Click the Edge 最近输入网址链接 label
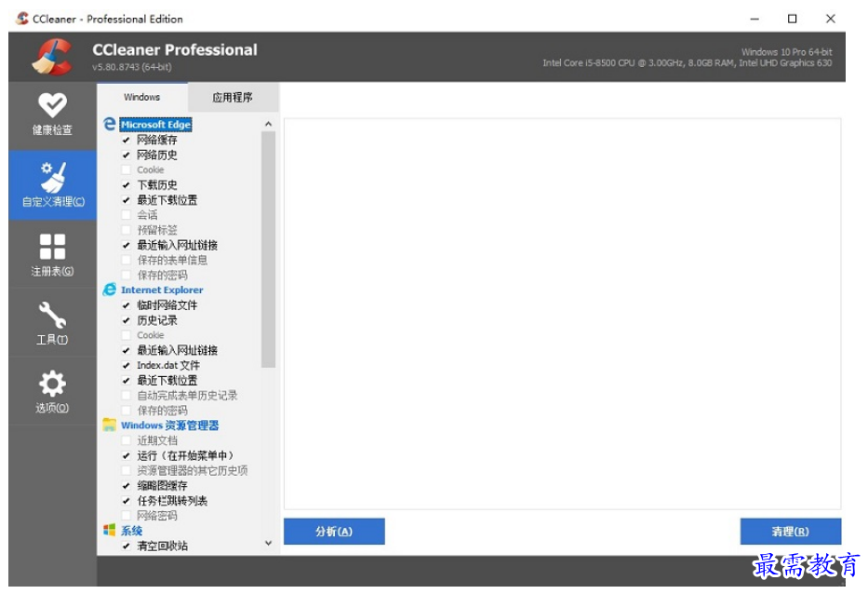The height and width of the screenshot is (594, 868). (177, 245)
